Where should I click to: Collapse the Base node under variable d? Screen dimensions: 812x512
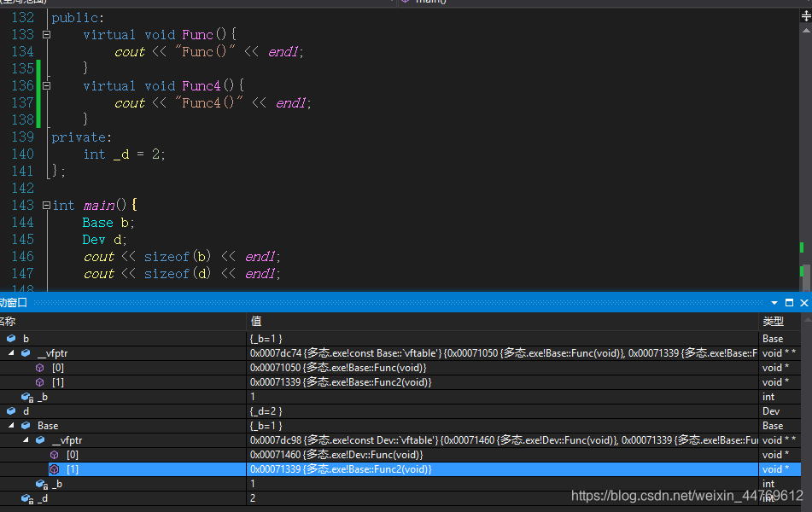pyautogui.click(x=11, y=426)
